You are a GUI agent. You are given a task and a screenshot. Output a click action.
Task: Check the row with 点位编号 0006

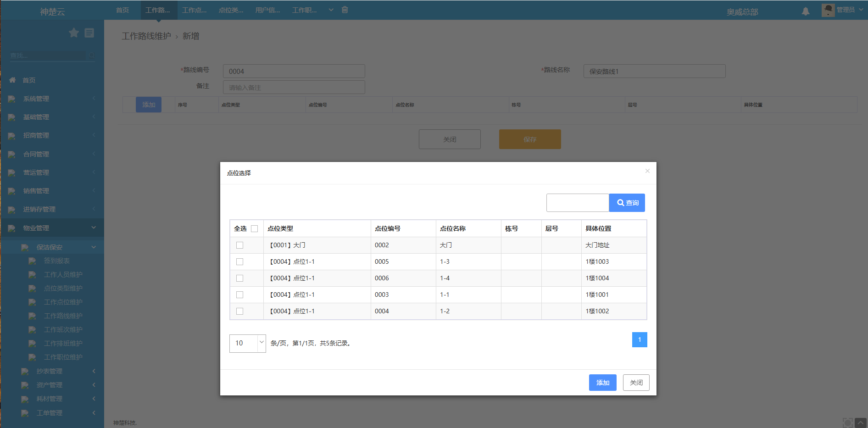click(239, 278)
